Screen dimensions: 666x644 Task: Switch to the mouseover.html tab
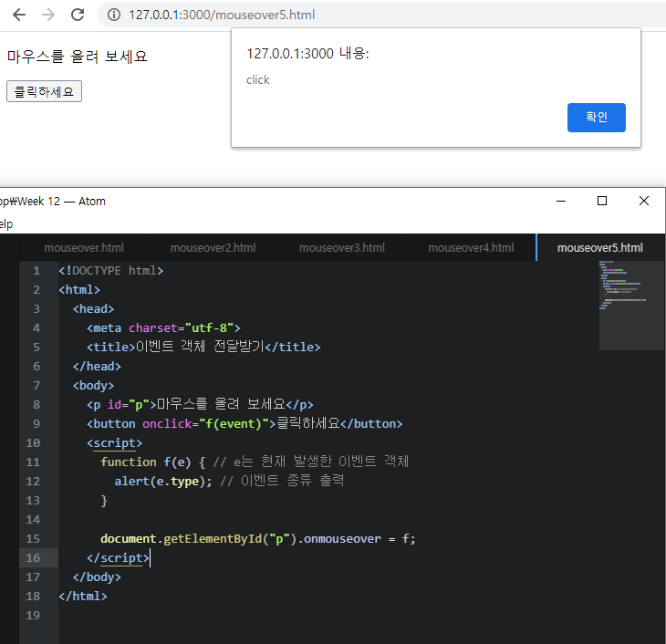pyautogui.click(x=83, y=247)
